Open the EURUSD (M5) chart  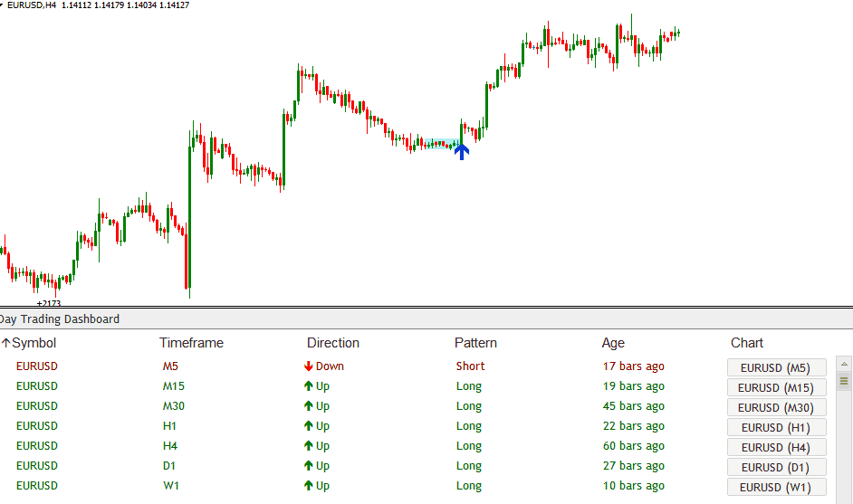tap(776, 367)
